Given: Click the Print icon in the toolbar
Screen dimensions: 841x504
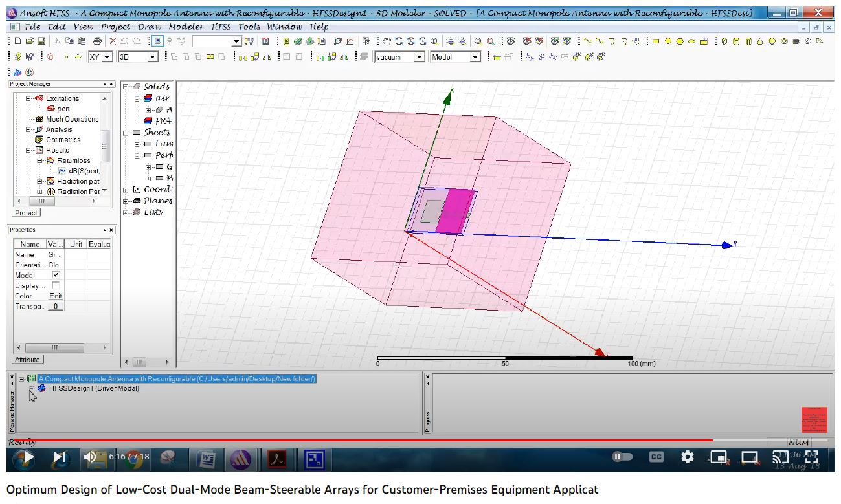Looking at the screenshot, I should pyautogui.click(x=96, y=41).
